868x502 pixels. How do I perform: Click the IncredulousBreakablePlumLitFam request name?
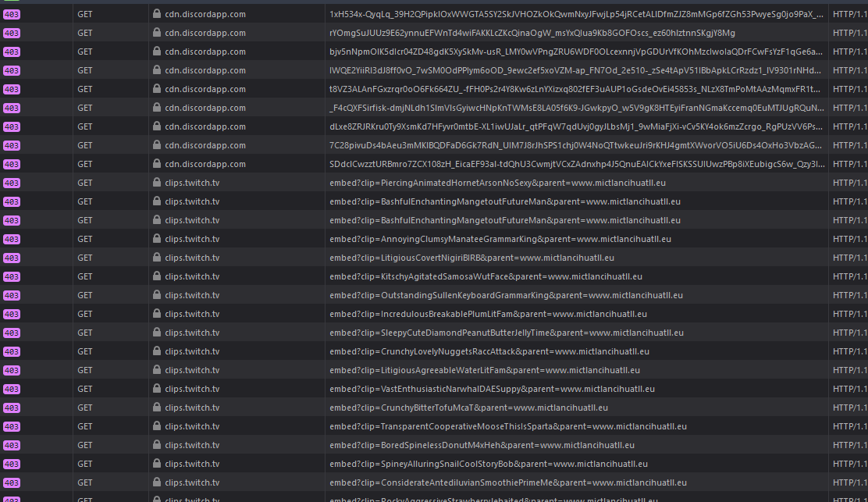click(488, 314)
